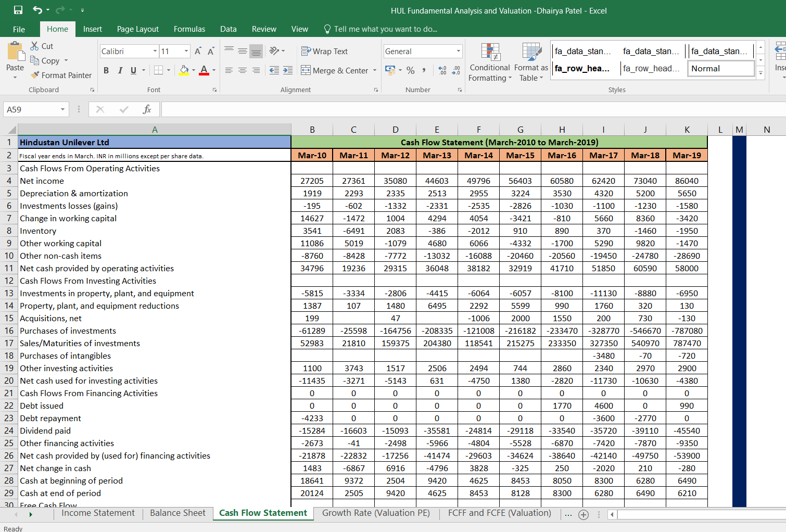Screen dimensions: 786x532
Task: Open the Font Color dropdown arrow
Action: 213,70
